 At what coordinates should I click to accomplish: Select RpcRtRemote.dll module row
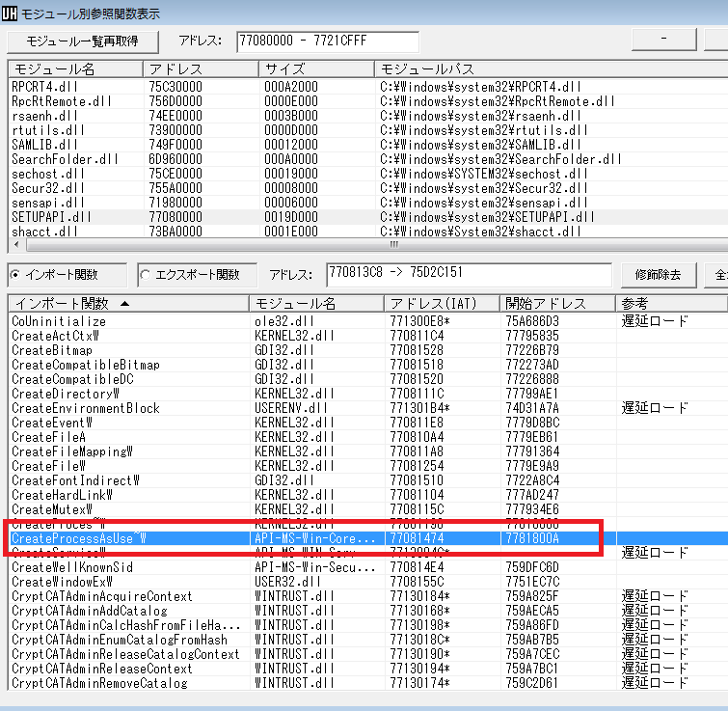coord(368,101)
